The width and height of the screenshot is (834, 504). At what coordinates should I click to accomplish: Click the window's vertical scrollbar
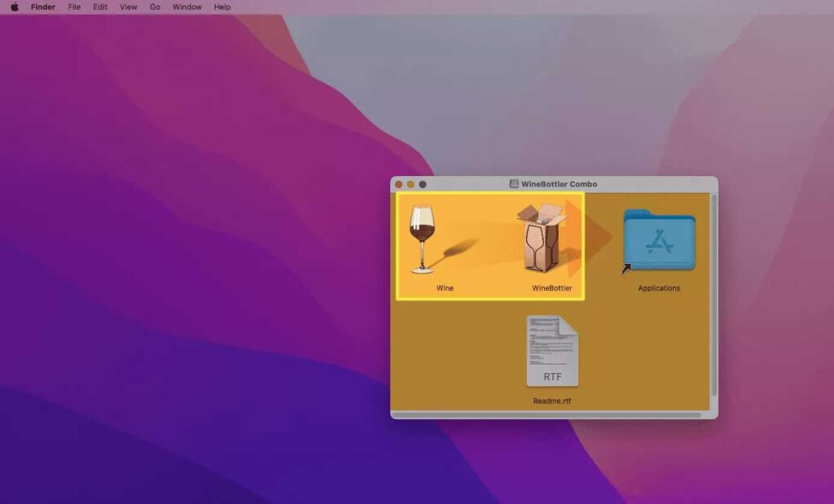point(714,293)
